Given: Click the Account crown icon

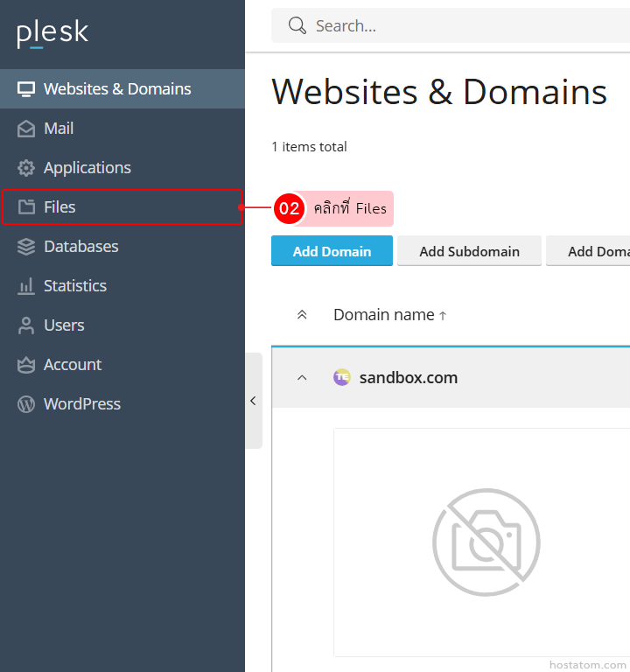Looking at the screenshot, I should pyautogui.click(x=26, y=365).
